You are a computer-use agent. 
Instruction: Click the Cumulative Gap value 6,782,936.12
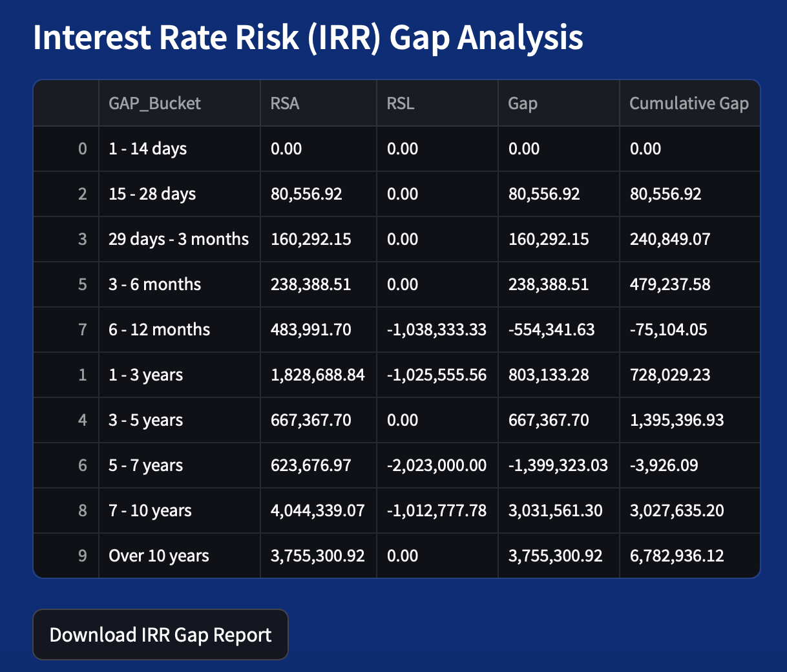coord(675,555)
